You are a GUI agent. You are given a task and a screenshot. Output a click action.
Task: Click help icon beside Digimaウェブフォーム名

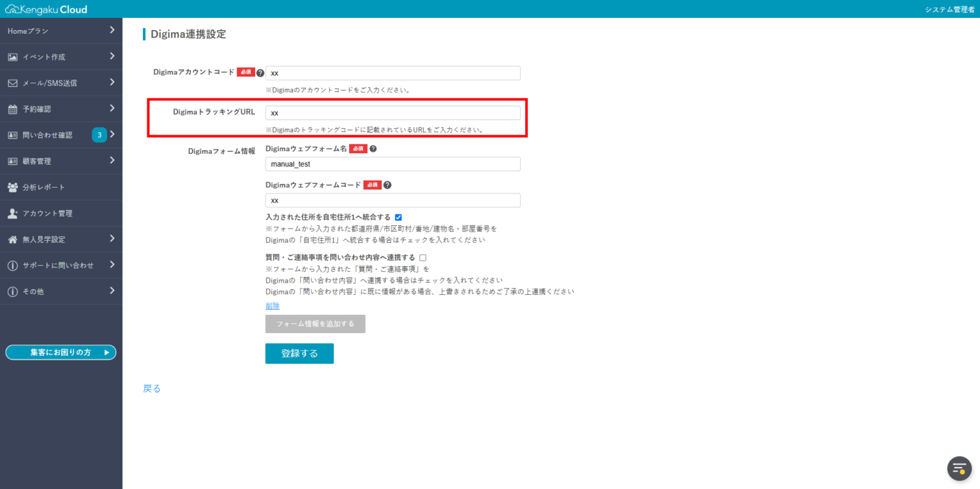pos(373,149)
